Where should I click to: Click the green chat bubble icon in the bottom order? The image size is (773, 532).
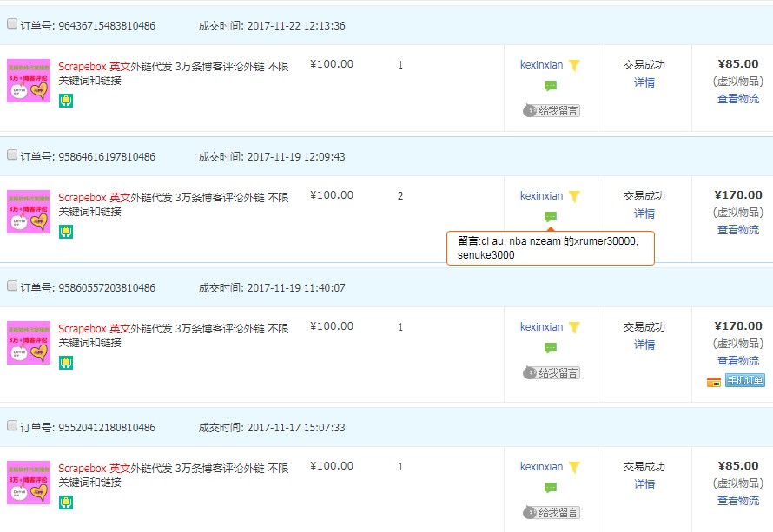click(x=549, y=489)
